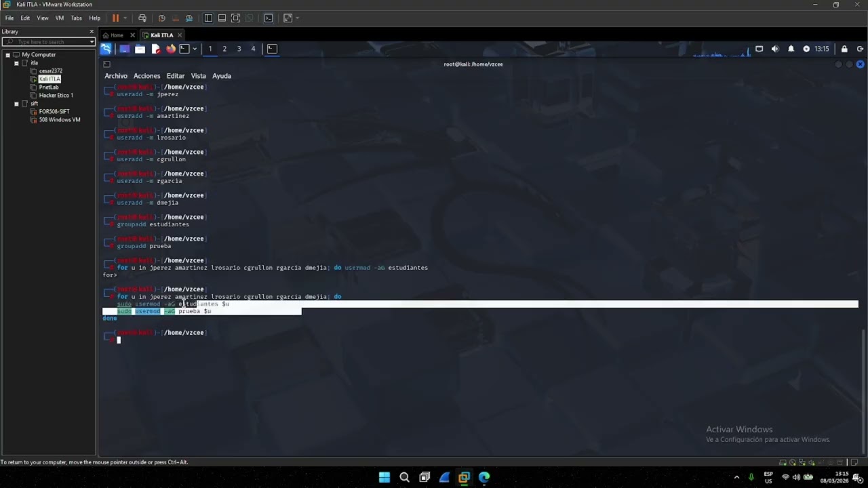Collapse the itla folder node
The image size is (868, 488).
pos(16,63)
